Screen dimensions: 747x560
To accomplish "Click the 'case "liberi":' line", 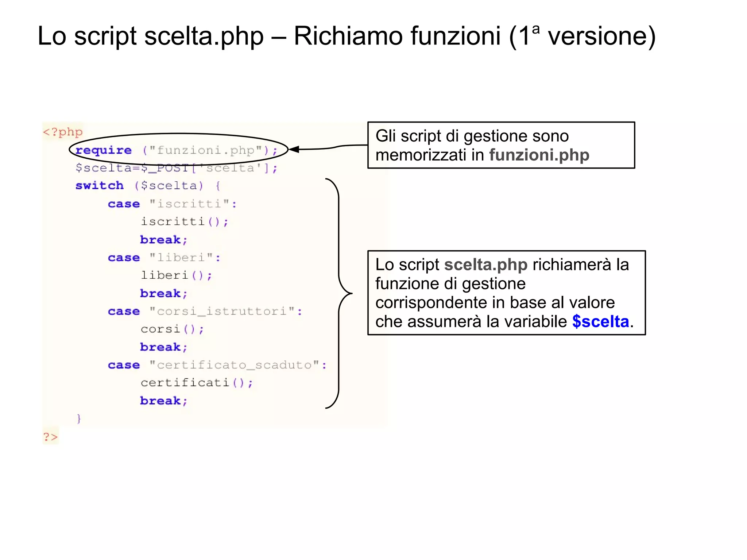I will click(x=164, y=257).
